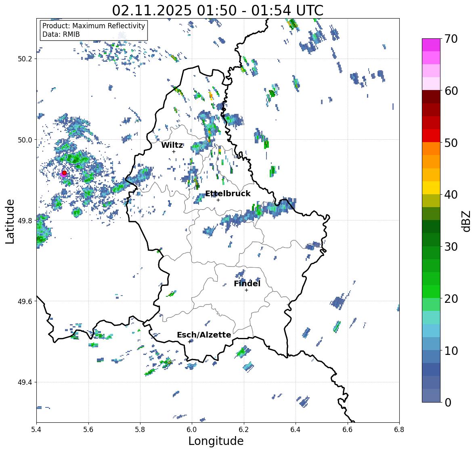This screenshot has width=476, height=451.
Task: Click the 6.6 longitude tick label
Action: 348,430
